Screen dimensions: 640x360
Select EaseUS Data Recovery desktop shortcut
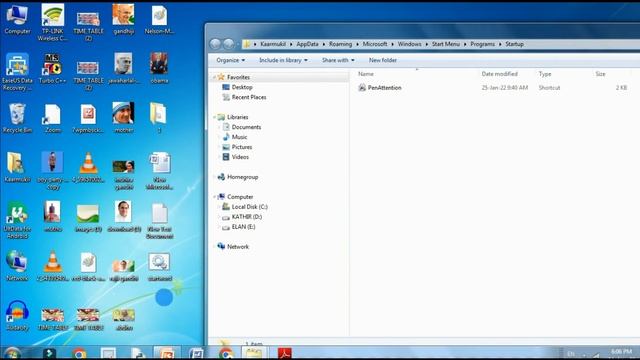tap(17, 72)
